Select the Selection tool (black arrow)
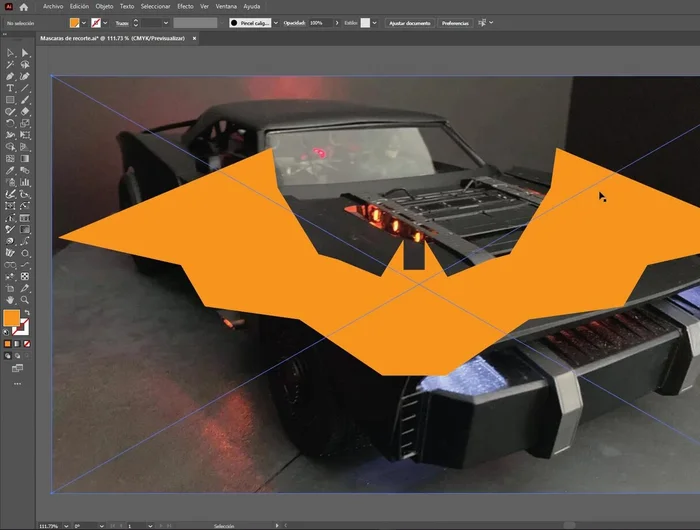700x530 pixels. point(10,52)
